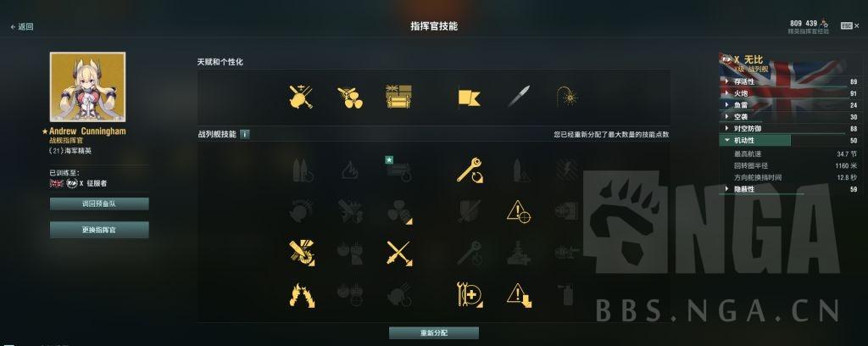Click the crossed swords skill icon
The image size is (868, 346).
(398, 253)
